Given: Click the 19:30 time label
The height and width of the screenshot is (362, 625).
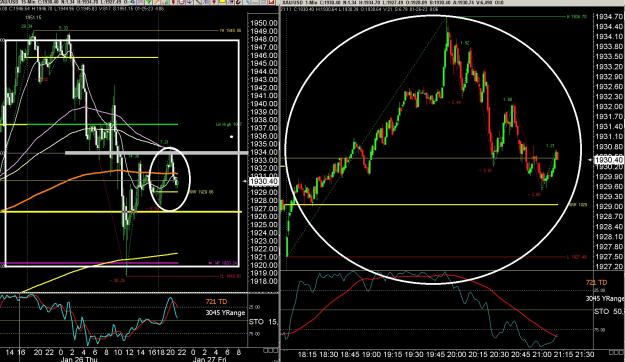Looking at the screenshot, I should [x=414, y=354].
